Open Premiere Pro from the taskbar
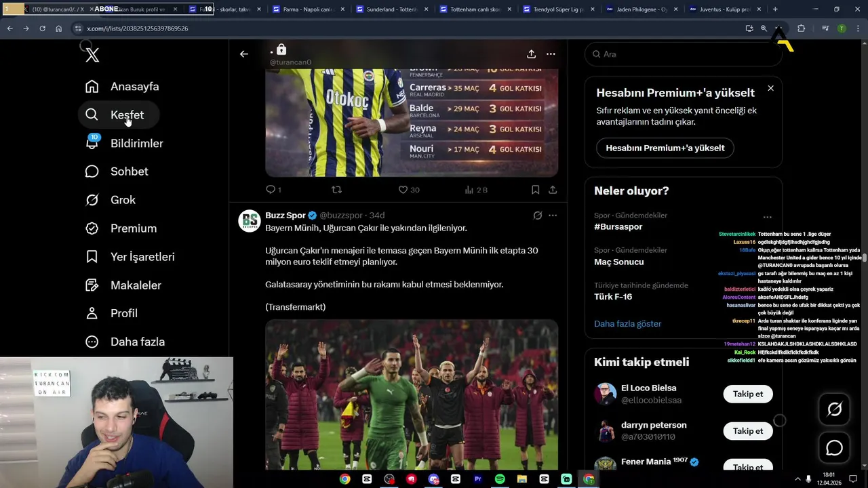This screenshot has width=868, height=488. click(x=477, y=479)
